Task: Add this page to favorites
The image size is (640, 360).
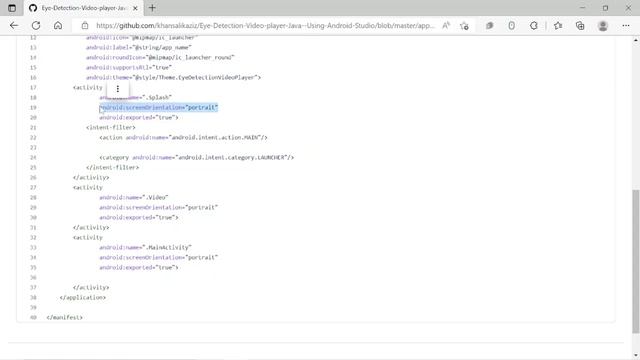Action: [464, 26]
